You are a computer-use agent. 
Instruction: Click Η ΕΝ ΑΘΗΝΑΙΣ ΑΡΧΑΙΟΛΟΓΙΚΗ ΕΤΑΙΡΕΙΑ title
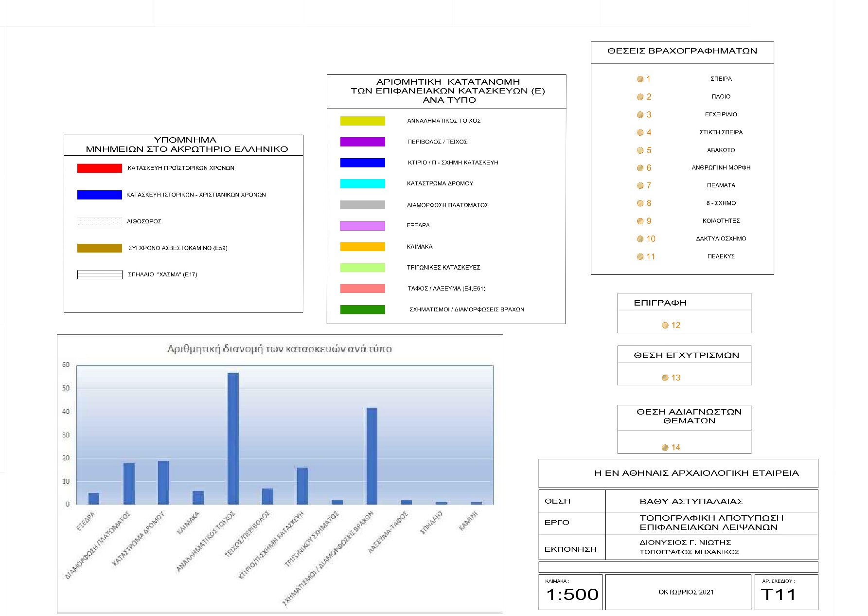(696, 473)
